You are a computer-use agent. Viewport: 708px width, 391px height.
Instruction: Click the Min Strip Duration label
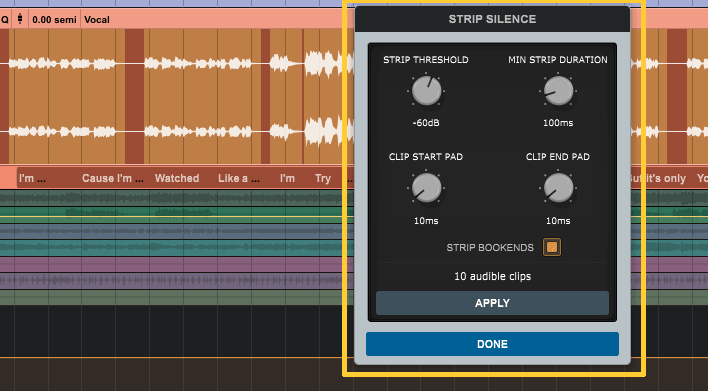point(558,60)
